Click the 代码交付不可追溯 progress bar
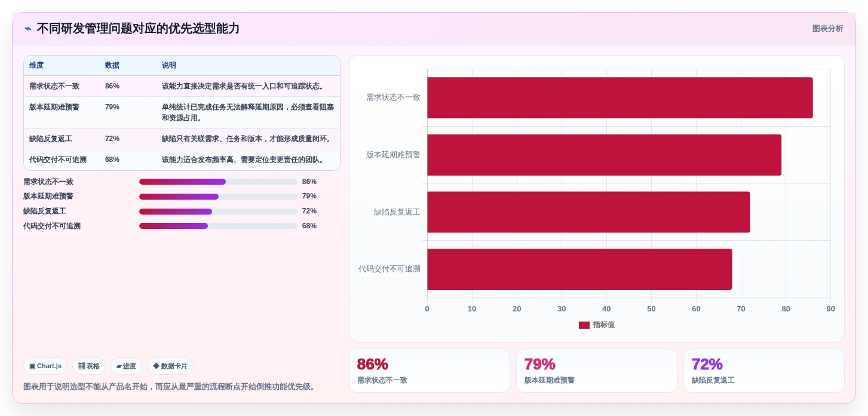The height and width of the screenshot is (416, 868). (218, 226)
